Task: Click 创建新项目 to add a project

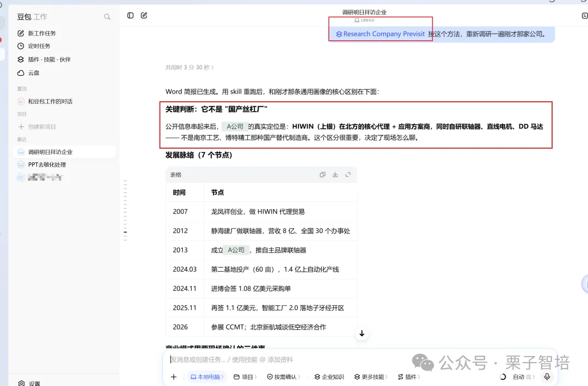Action: (x=37, y=127)
